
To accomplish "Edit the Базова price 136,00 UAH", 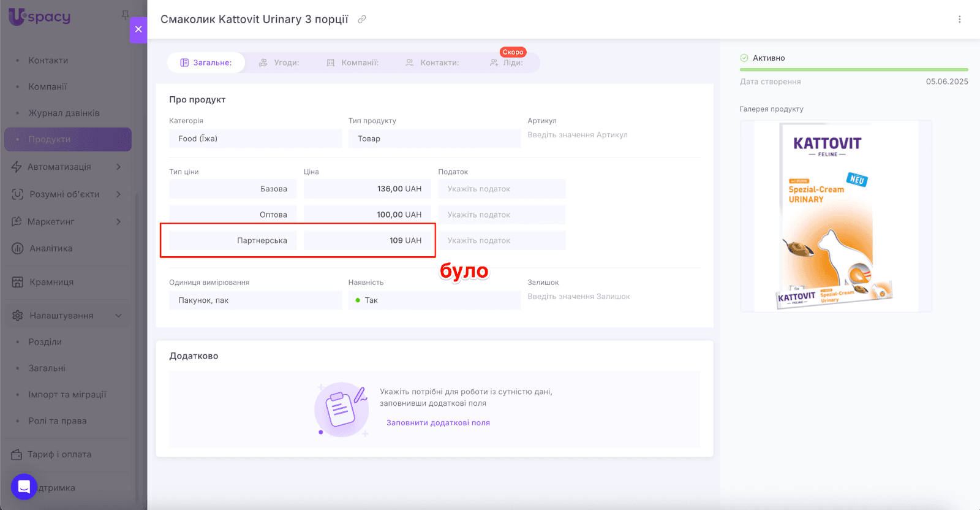I will (367, 189).
